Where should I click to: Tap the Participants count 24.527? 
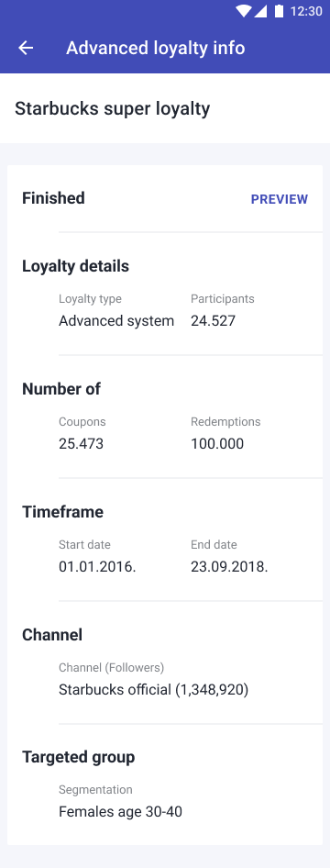tap(214, 320)
